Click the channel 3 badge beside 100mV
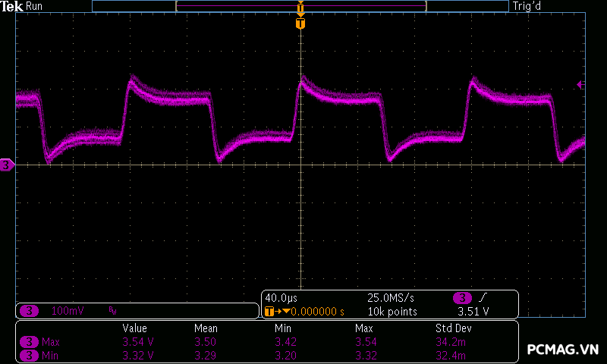The width and height of the screenshot is (607, 364). coord(29,311)
